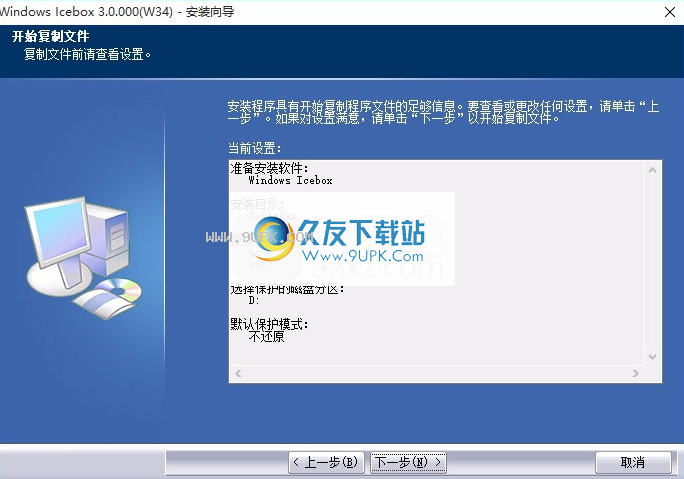Click the settings list scroll down arrow
The image size is (684, 479).
653,357
